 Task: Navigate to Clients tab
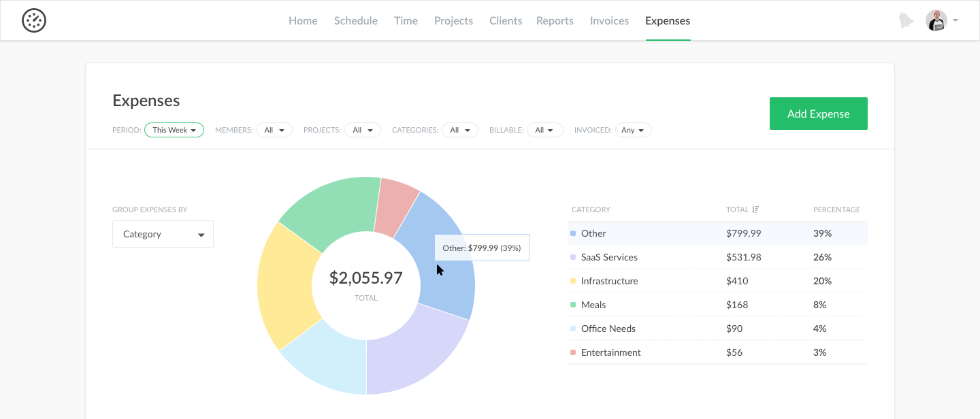(506, 20)
